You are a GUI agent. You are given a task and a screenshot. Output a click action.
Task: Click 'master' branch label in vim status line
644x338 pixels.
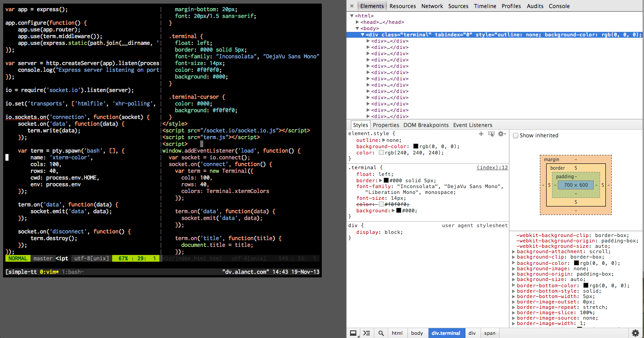point(43,259)
